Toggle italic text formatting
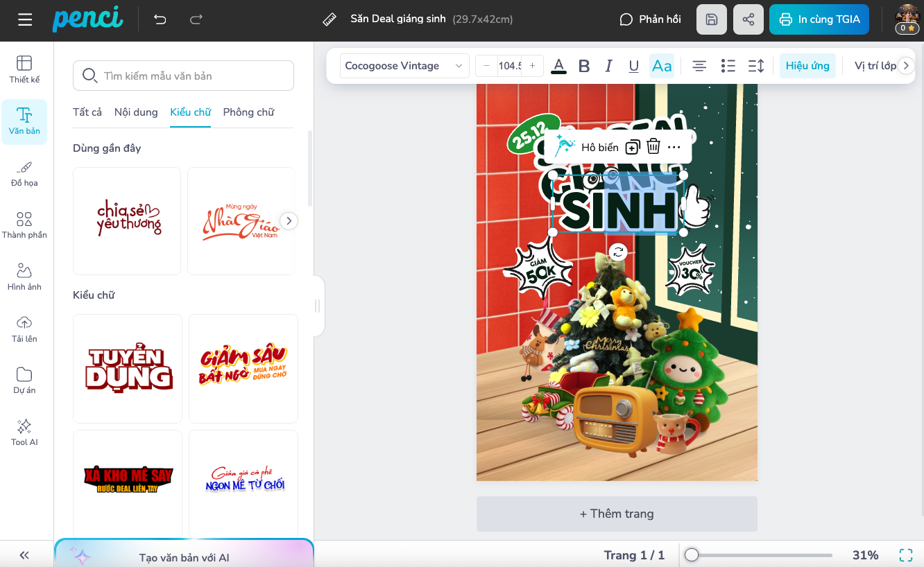 tap(608, 66)
